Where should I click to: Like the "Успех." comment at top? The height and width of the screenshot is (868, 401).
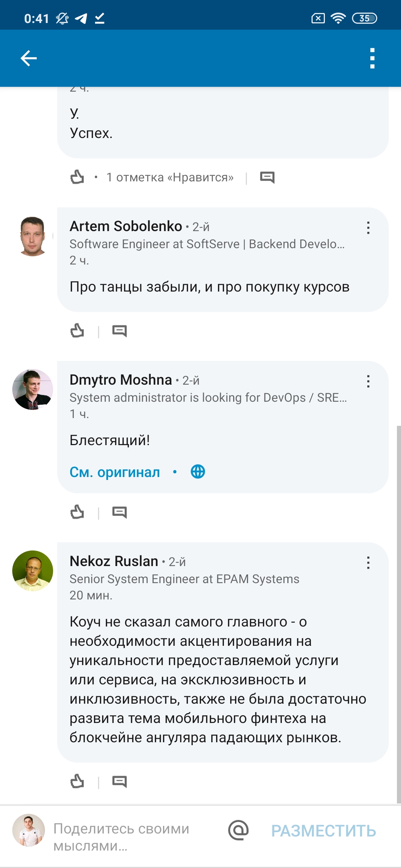click(77, 177)
